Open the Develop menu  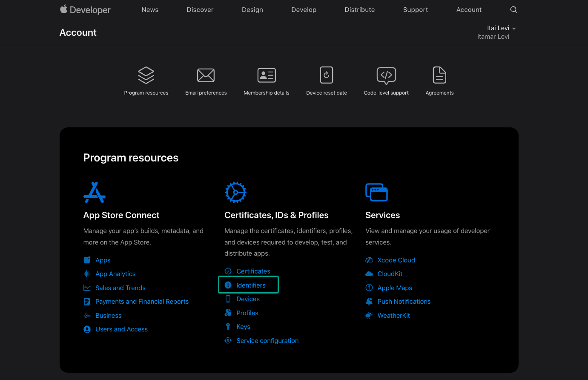click(304, 10)
